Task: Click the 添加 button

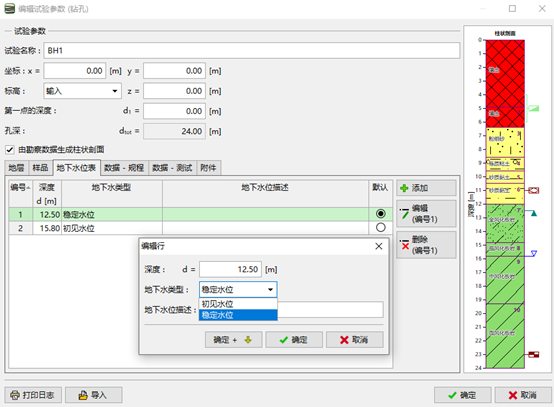Action: (x=426, y=188)
